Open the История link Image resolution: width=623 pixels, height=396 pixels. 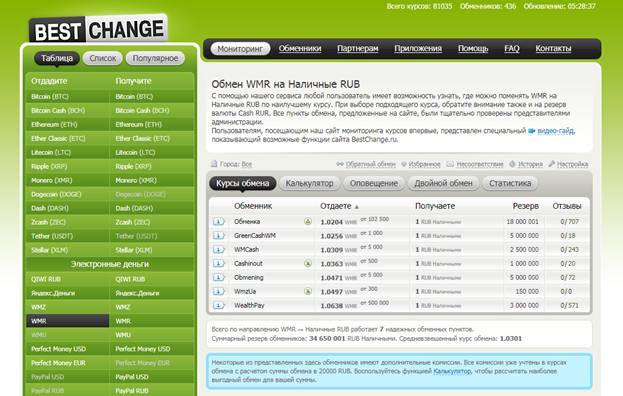point(530,164)
